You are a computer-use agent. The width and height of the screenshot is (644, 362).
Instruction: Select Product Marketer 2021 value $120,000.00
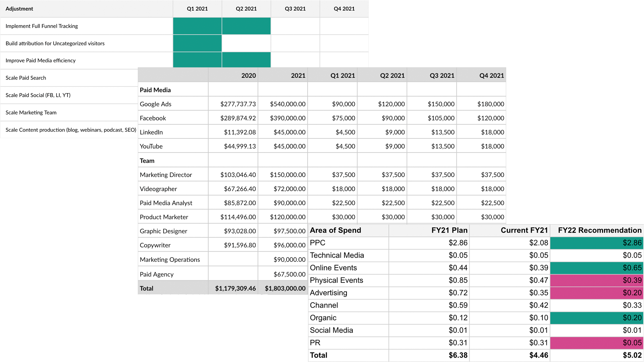(x=287, y=217)
